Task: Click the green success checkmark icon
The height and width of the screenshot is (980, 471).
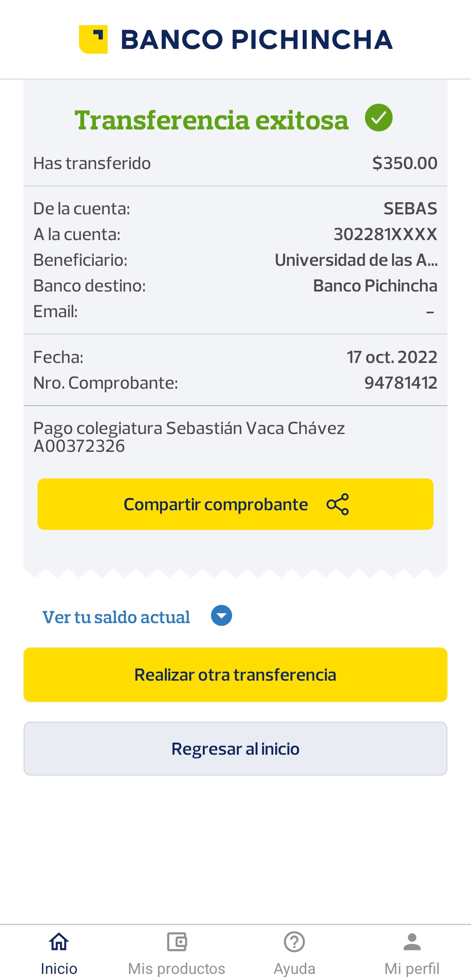Action: tap(379, 118)
